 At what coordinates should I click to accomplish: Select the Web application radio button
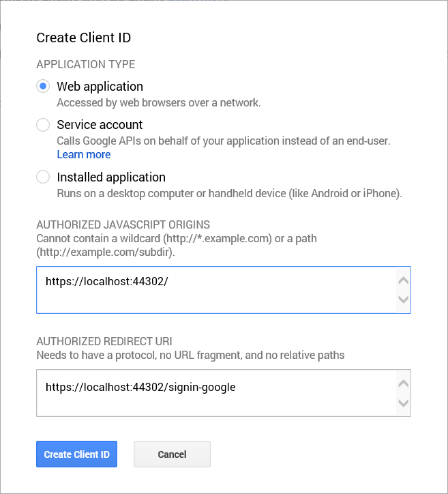(x=43, y=87)
